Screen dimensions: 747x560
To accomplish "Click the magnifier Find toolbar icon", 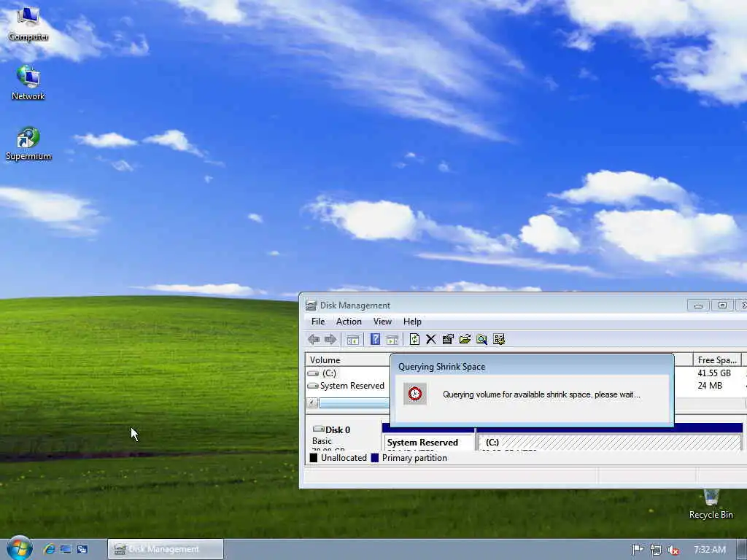I will tap(481, 340).
